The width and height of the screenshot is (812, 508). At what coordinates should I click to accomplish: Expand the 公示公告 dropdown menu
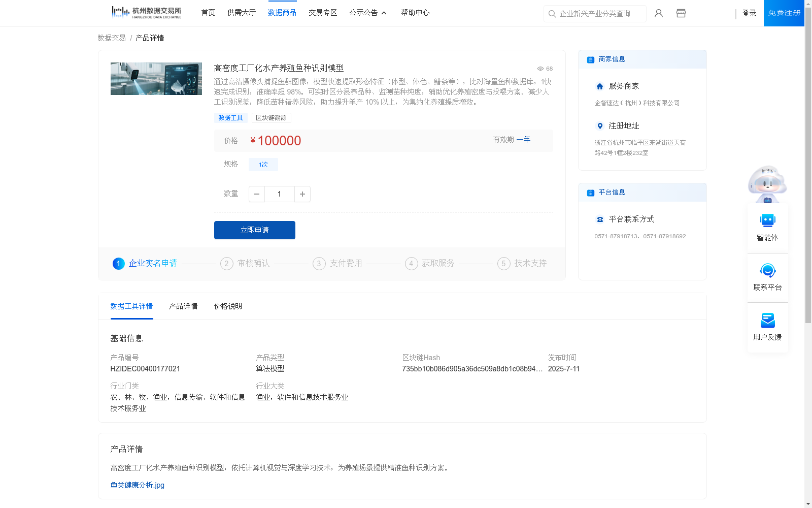coord(368,13)
